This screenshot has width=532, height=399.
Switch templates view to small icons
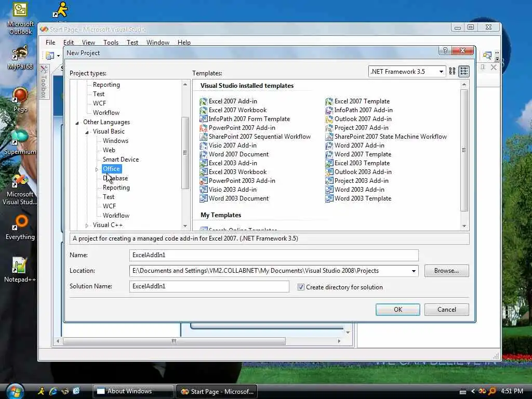click(464, 71)
